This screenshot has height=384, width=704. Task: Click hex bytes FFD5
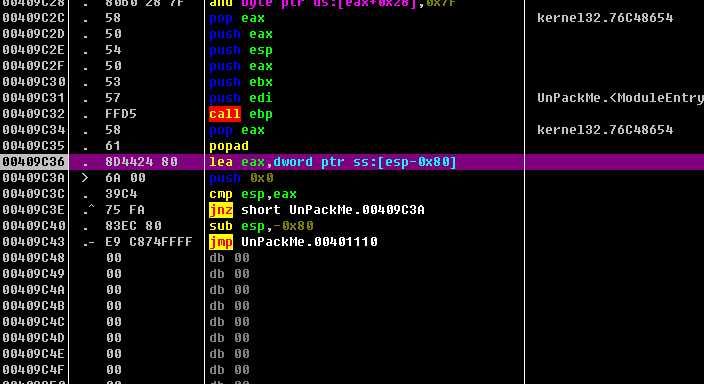(121, 114)
